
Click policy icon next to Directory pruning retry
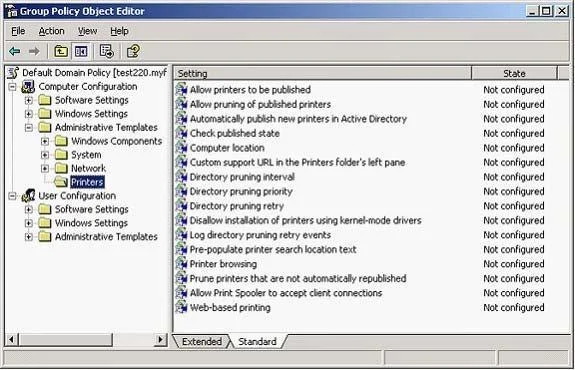[x=182, y=205]
